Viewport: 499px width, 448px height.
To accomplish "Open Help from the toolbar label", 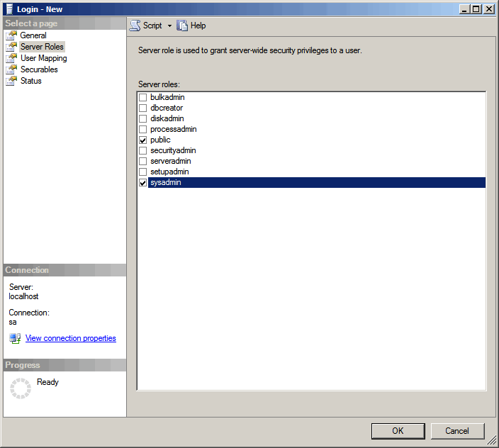I will [x=198, y=26].
